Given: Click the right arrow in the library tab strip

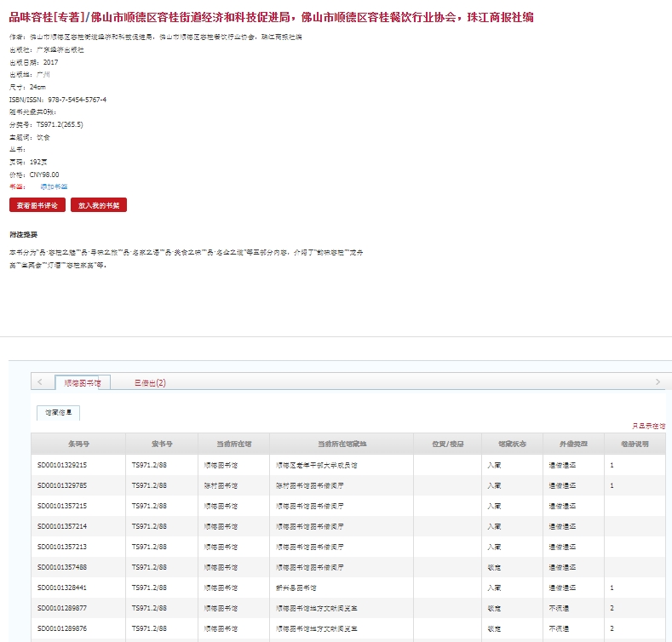Looking at the screenshot, I should click(657, 382).
